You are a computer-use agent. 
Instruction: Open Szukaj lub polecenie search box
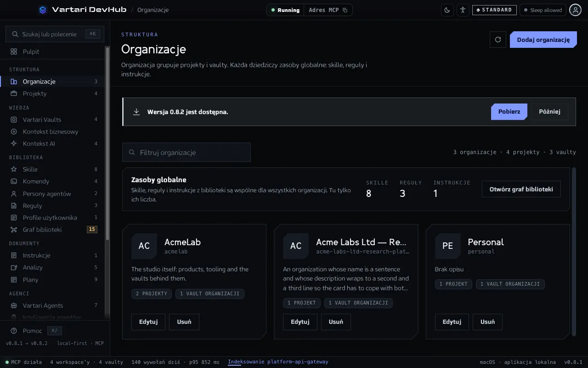coord(55,34)
